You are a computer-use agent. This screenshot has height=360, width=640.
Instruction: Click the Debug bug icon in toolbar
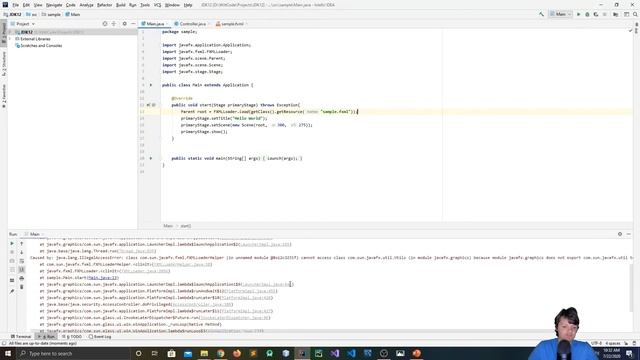click(x=587, y=14)
